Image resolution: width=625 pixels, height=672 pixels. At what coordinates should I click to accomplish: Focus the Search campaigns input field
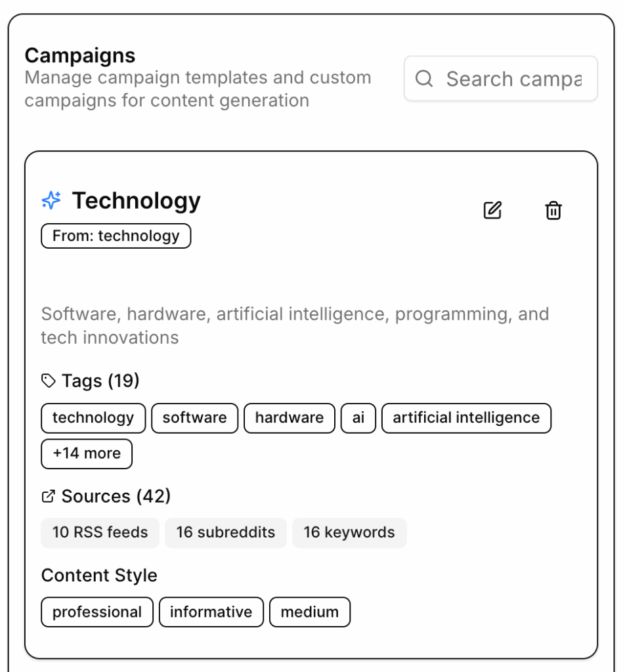(513, 79)
